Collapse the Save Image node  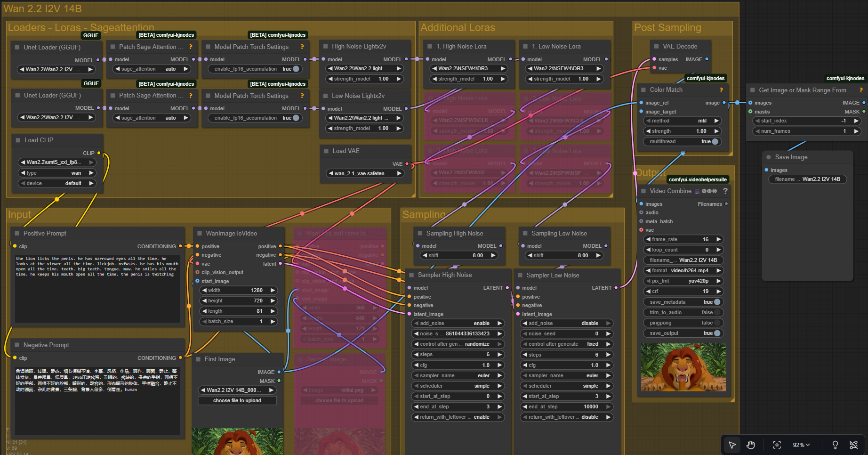click(x=768, y=157)
